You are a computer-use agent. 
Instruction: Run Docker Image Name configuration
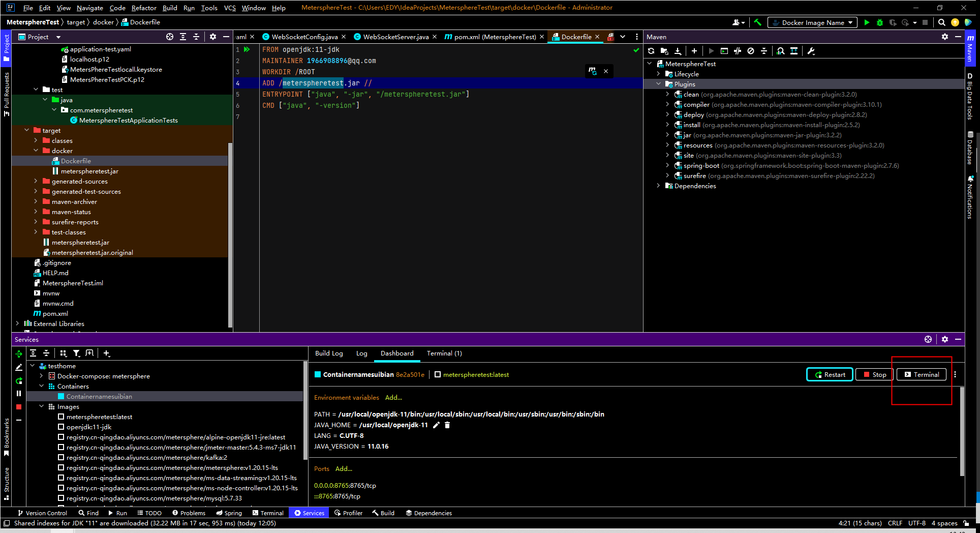click(x=867, y=22)
